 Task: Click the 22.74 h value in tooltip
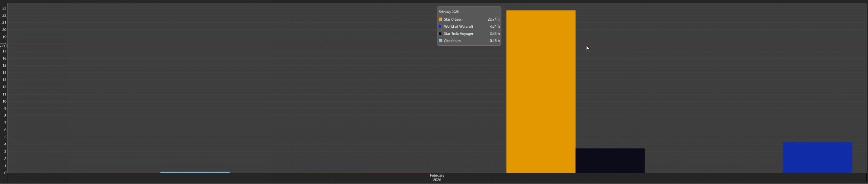[493, 19]
